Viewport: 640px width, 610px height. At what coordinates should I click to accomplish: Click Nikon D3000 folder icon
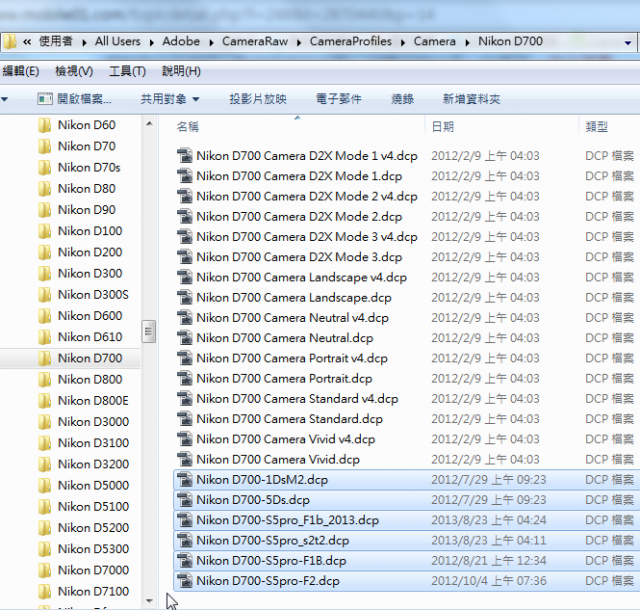44,422
